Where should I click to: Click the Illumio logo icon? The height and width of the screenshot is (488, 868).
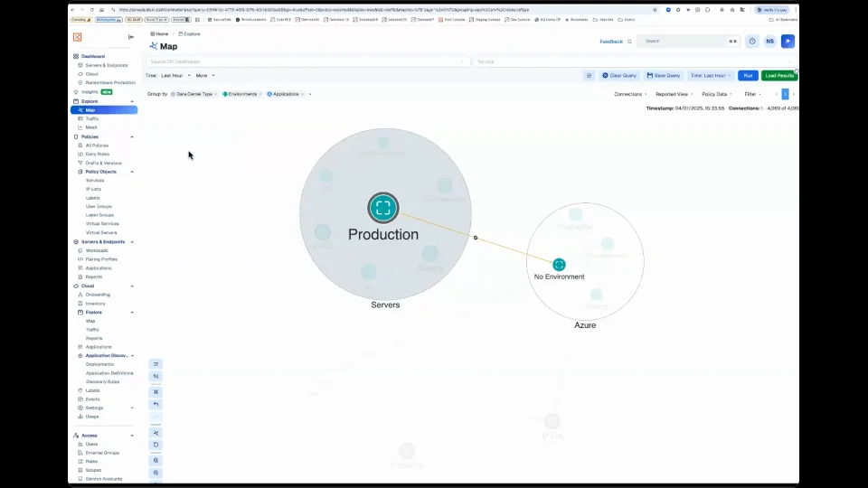tap(78, 37)
